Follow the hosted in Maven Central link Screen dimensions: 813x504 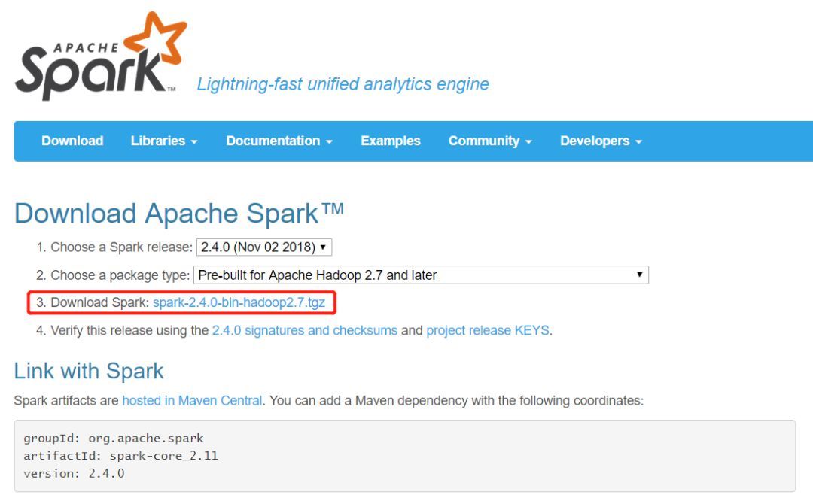192,401
